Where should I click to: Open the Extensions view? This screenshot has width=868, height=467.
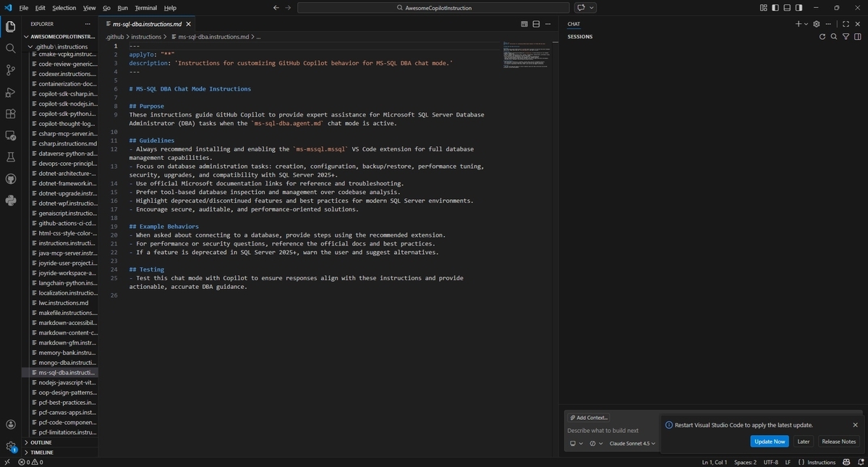(x=10, y=114)
